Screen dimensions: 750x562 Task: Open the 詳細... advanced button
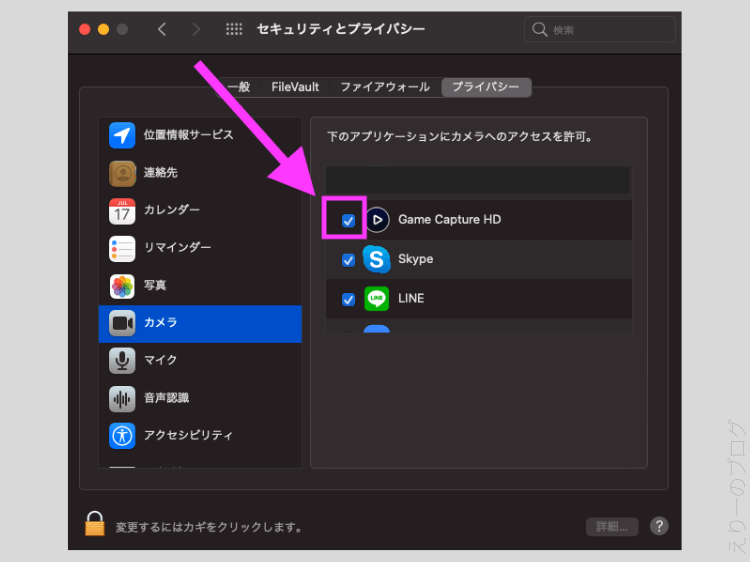(612, 527)
